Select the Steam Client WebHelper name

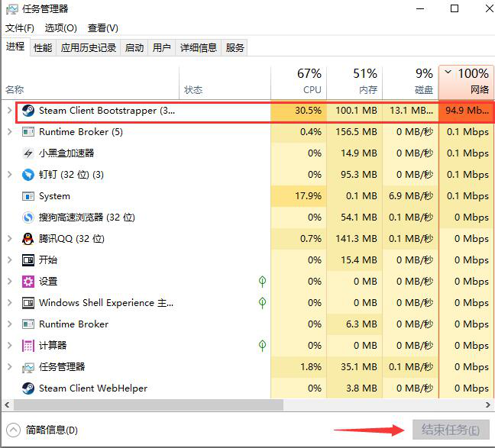click(93, 388)
